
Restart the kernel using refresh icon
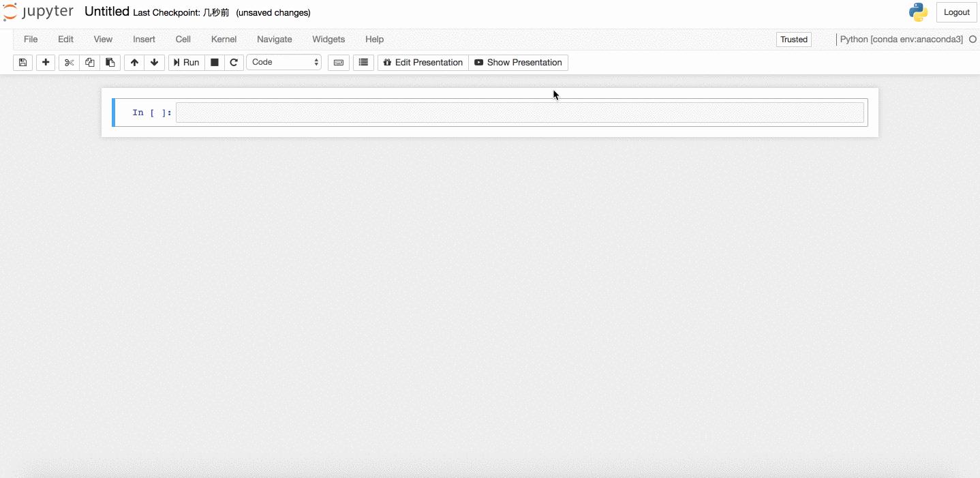[x=234, y=62]
